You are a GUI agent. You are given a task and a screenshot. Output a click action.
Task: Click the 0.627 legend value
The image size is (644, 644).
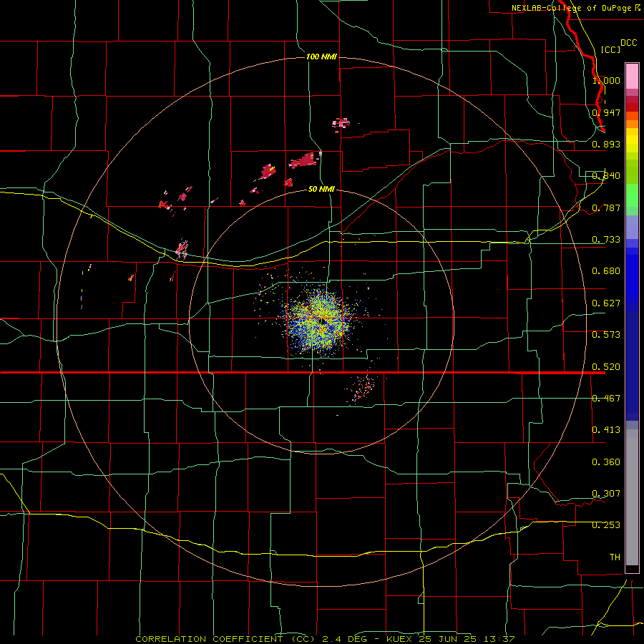coord(606,303)
